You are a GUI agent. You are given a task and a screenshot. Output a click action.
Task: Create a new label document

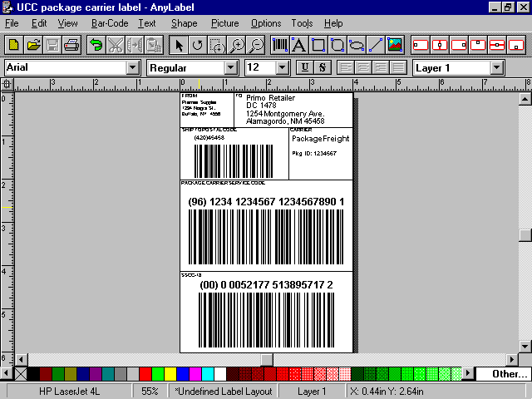tap(14, 45)
